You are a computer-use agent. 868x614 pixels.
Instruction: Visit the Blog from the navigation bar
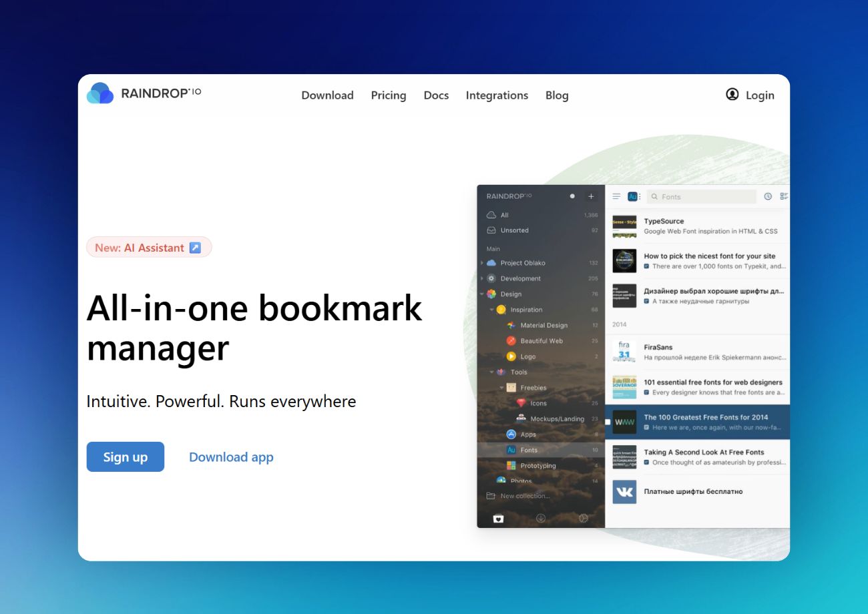[x=557, y=95]
